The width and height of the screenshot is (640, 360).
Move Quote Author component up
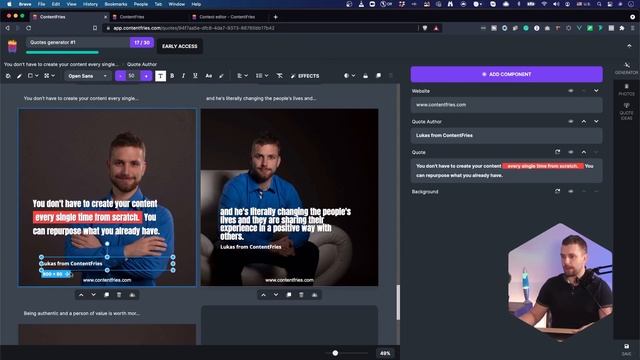click(x=584, y=122)
